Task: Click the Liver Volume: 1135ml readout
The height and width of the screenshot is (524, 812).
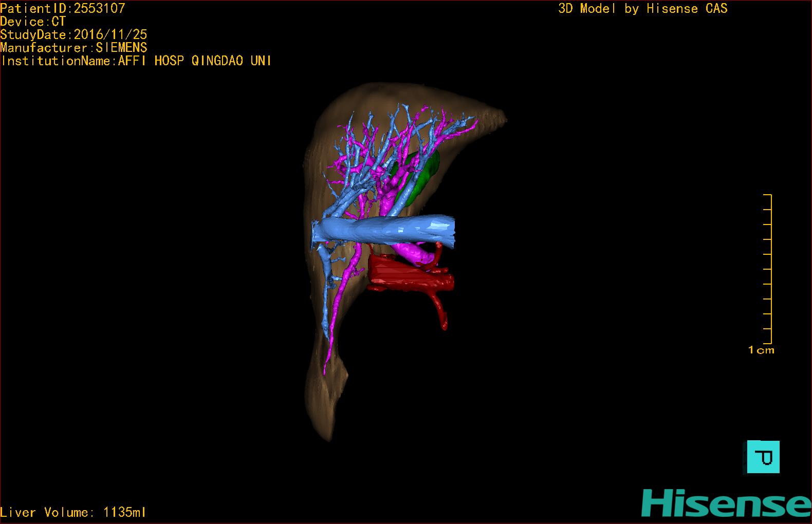Action: (73, 512)
